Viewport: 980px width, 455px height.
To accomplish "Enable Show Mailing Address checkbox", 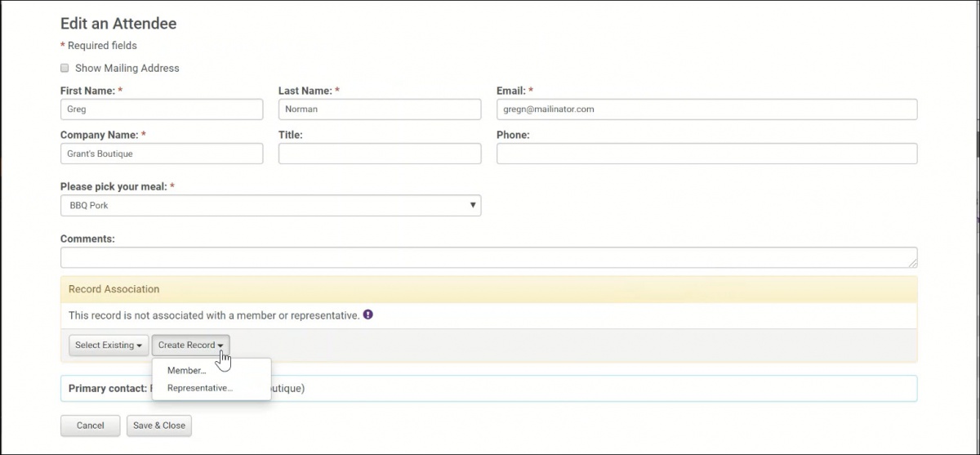I will pos(65,69).
